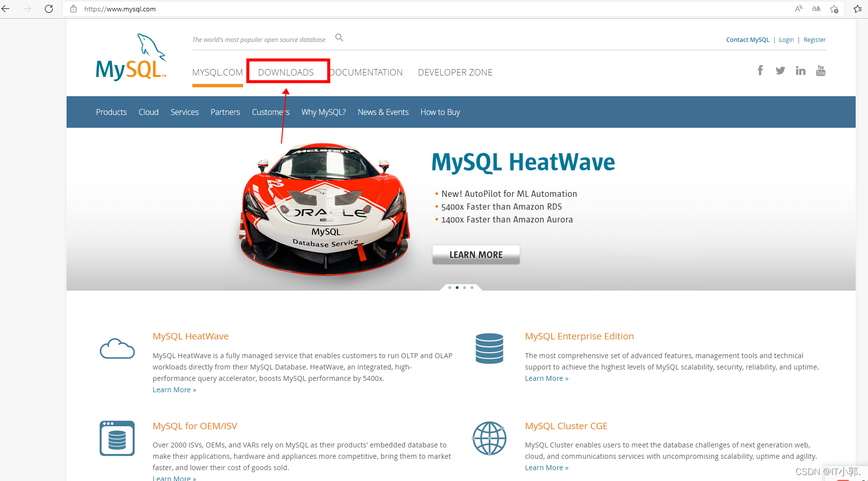This screenshot has width=868, height=481.
Task: Select third carousel dot
Action: (x=465, y=287)
